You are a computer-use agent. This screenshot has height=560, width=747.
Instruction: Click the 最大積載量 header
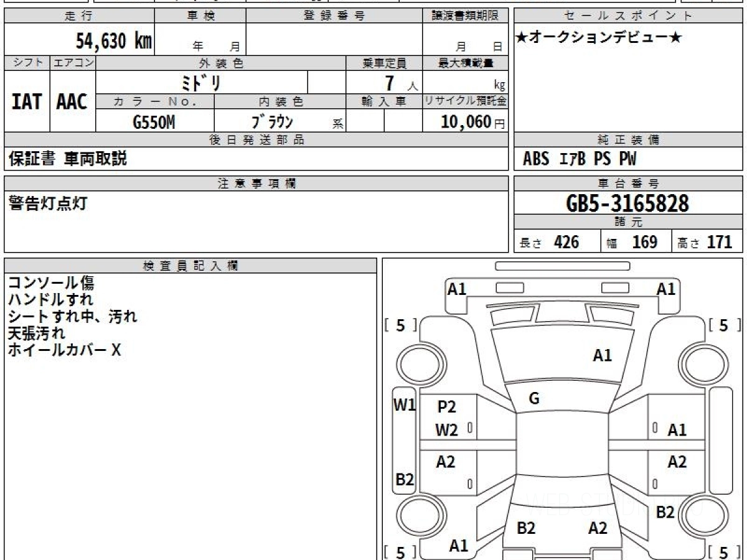(x=465, y=63)
